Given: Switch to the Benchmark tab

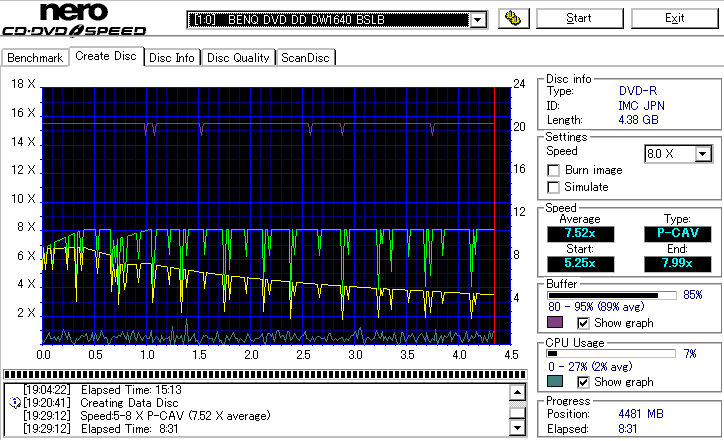Looking at the screenshot, I should pyautogui.click(x=36, y=58).
